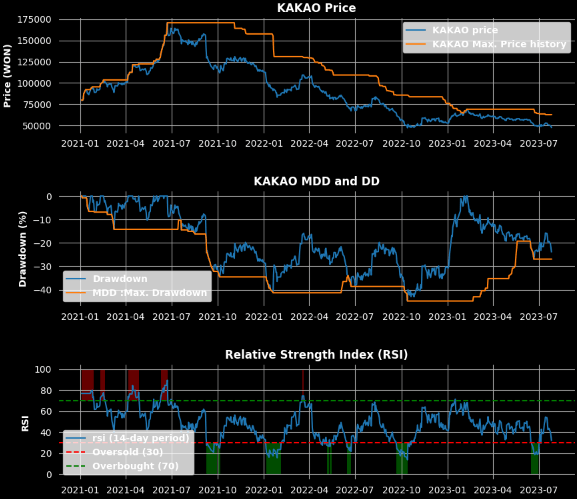Click the 175000 tick on the price axis
The image size is (577, 499).
click(x=34, y=20)
